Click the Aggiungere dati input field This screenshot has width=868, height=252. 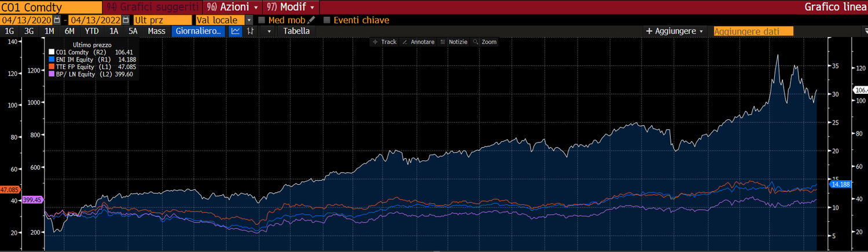pyautogui.click(x=753, y=31)
